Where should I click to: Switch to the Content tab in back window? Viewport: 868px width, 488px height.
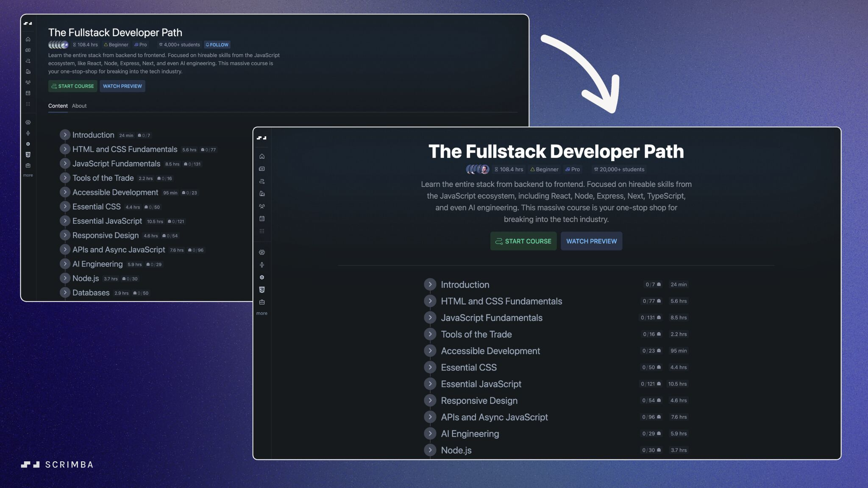coord(58,106)
